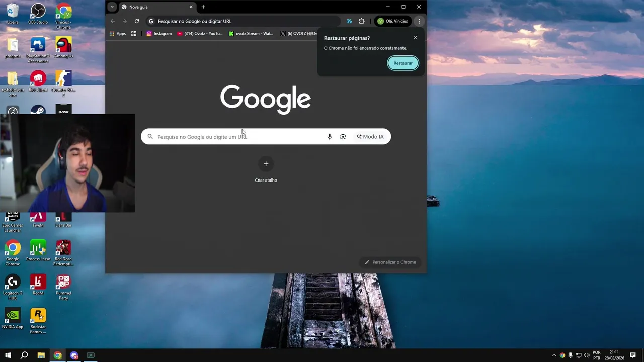Viewport: 644px width, 362px height.
Task: Select Process Lasso desktop icon
Action: click(38, 251)
